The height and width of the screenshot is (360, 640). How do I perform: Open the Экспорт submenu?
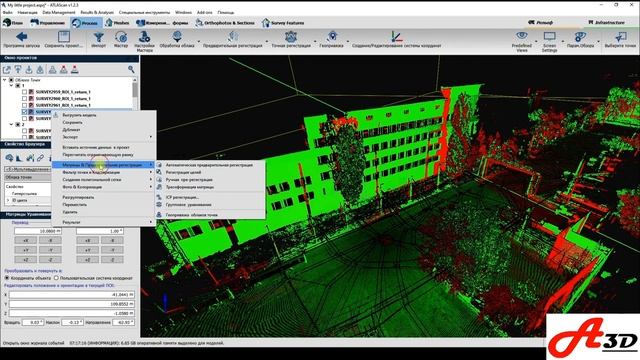click(x=104, y=137)
